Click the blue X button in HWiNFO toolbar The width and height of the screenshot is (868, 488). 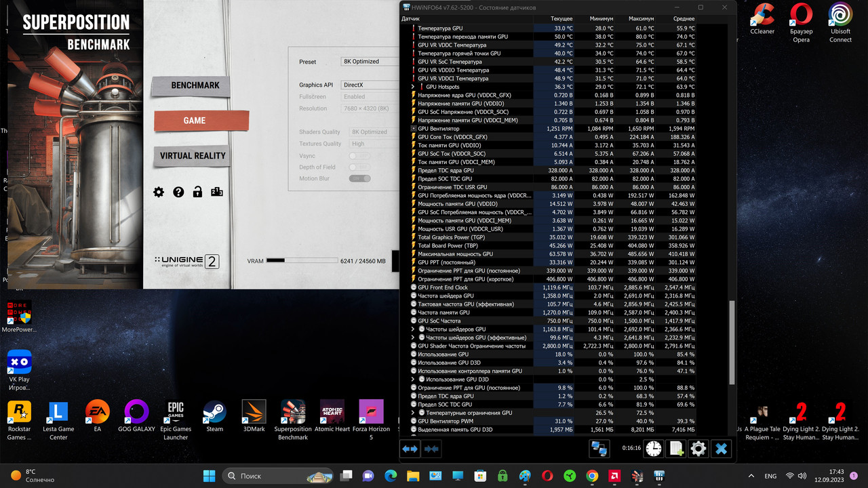point(722,449)
